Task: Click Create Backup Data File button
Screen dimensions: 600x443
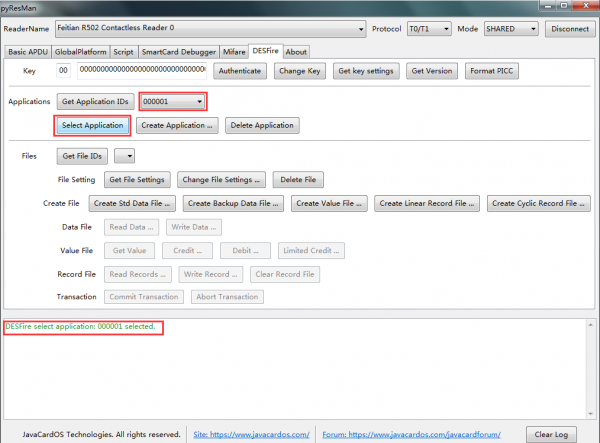Action: [x=233, y=204]
